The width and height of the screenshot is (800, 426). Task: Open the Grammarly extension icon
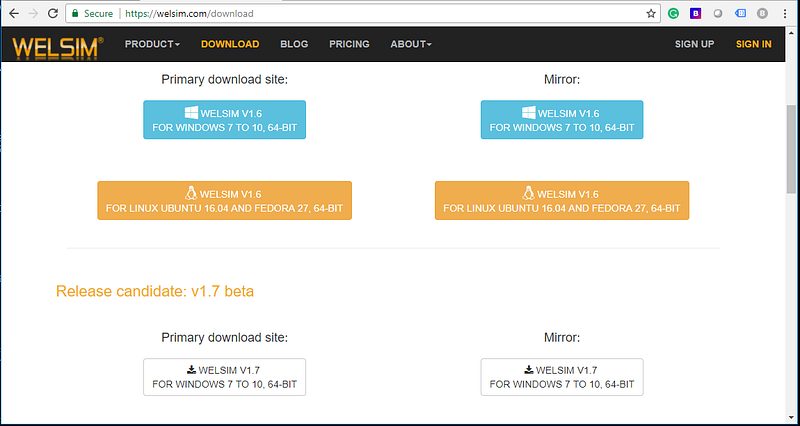click(x=673, y=14)
